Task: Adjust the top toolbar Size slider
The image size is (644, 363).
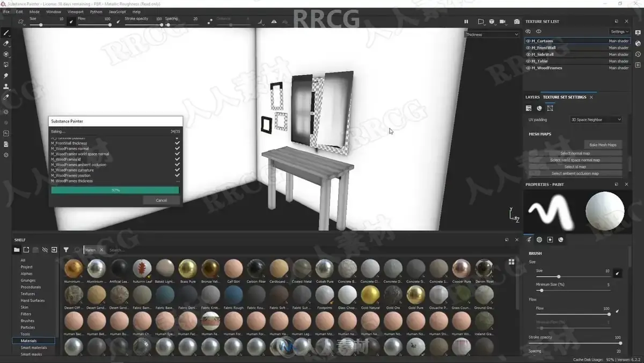Action: [46, 25]
